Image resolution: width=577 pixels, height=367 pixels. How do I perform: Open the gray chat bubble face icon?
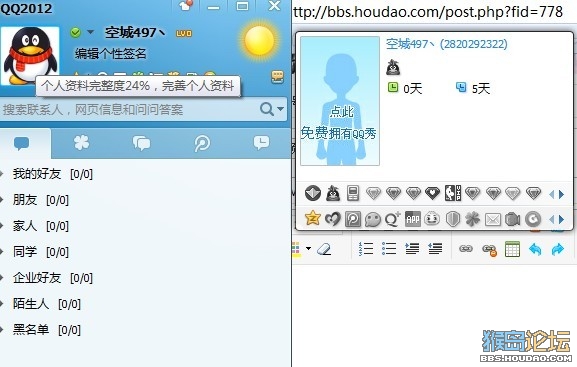coord(372,220)
